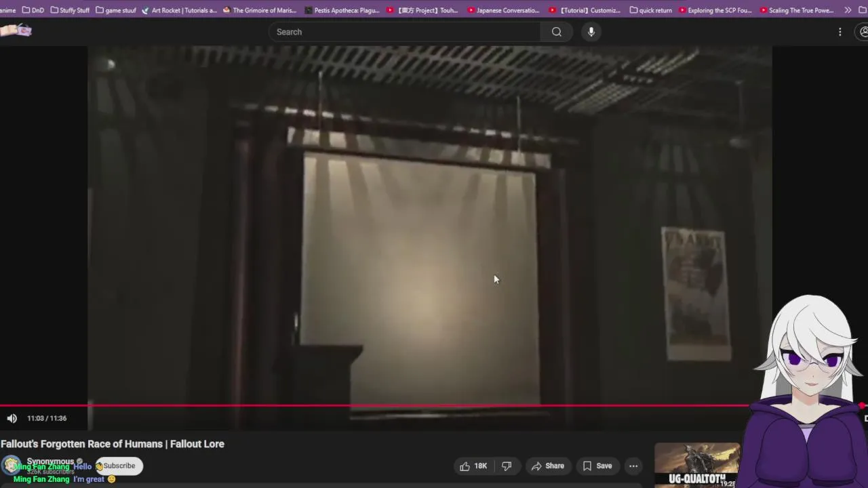Screen dimensions: 868x488
Task: Open the Stuffy Stuff bookmarks folder
Action: pyautogui.click(x=70, y=10)
